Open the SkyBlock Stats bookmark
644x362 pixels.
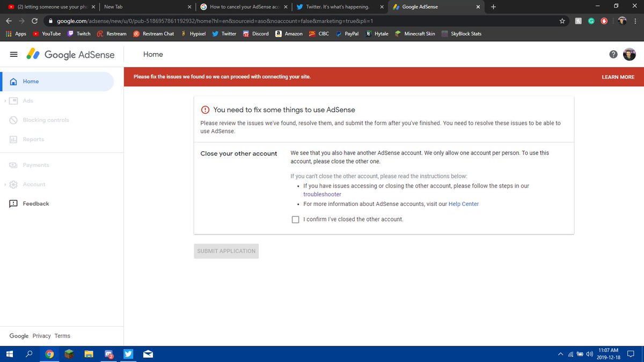[462, 33]
